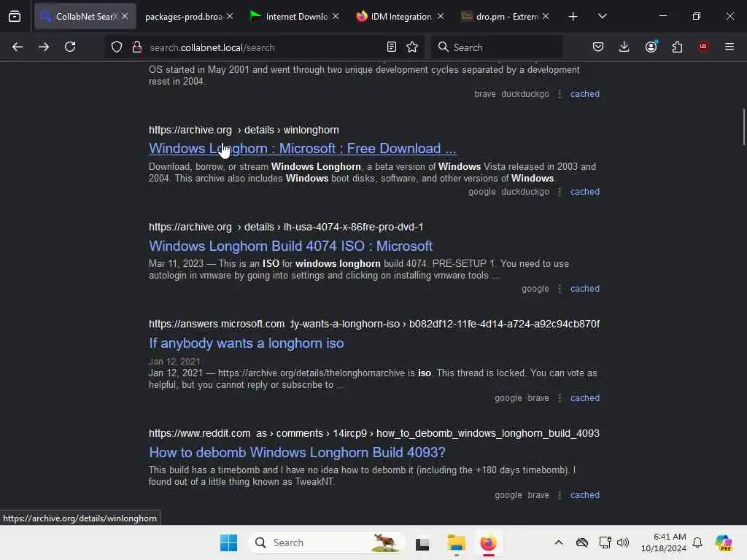
Task: Open a new tab with plus button
Action: (x=573, y=17)
